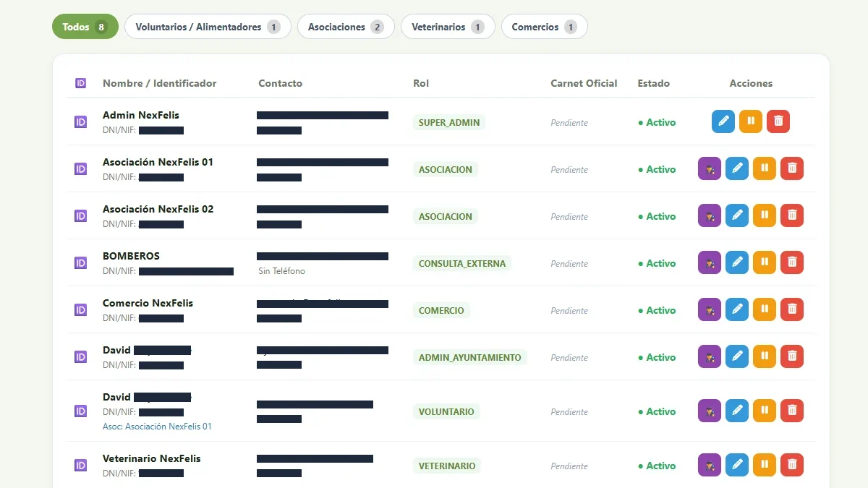Screen dimensions: 868x488
Task: Delete the ADMIN_AYUNTAMIENTO user David
Action: point(792,356)
